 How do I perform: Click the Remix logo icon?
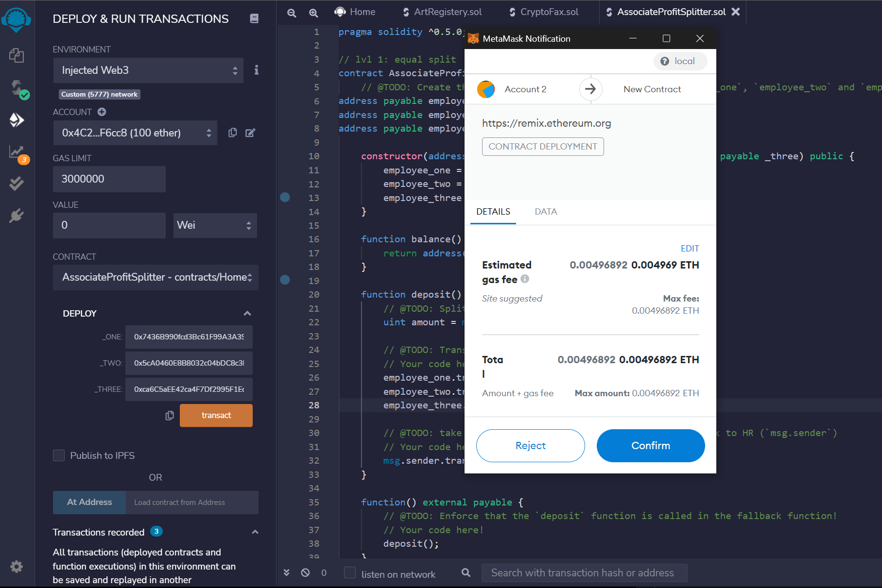click(16, 20)
